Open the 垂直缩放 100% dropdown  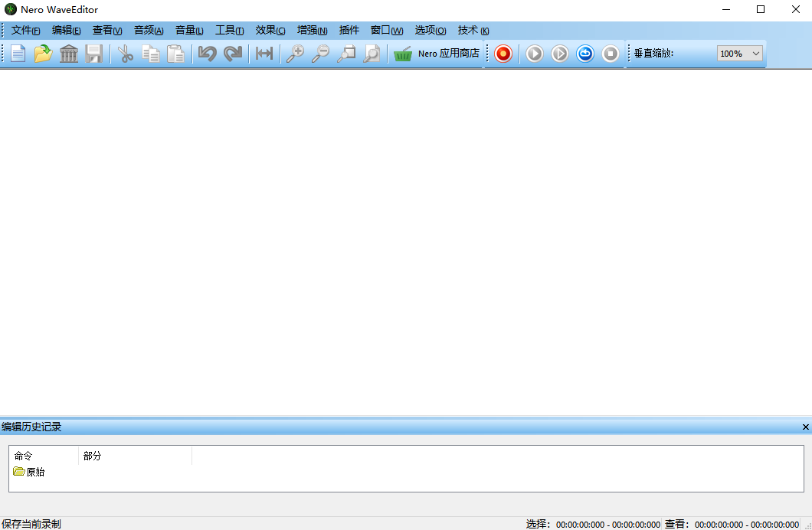(x=739, y=54)
